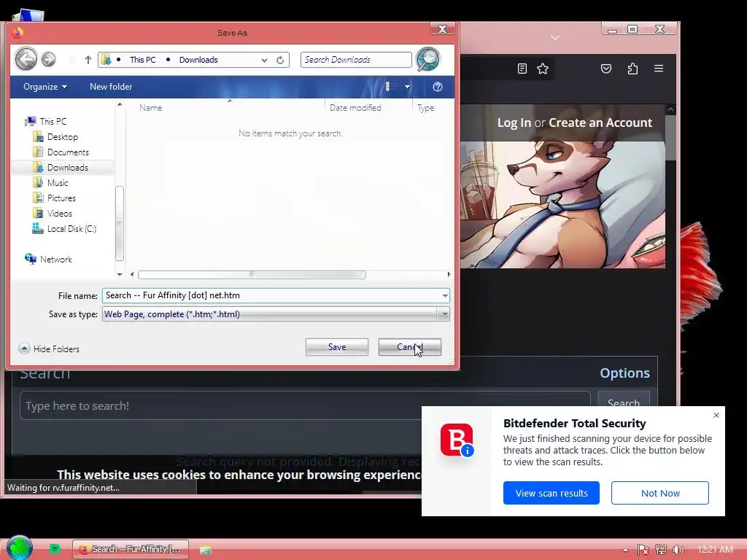Change the view layout icon
Image resolution: width=747 pixels, height=560 pixels.
391,87
